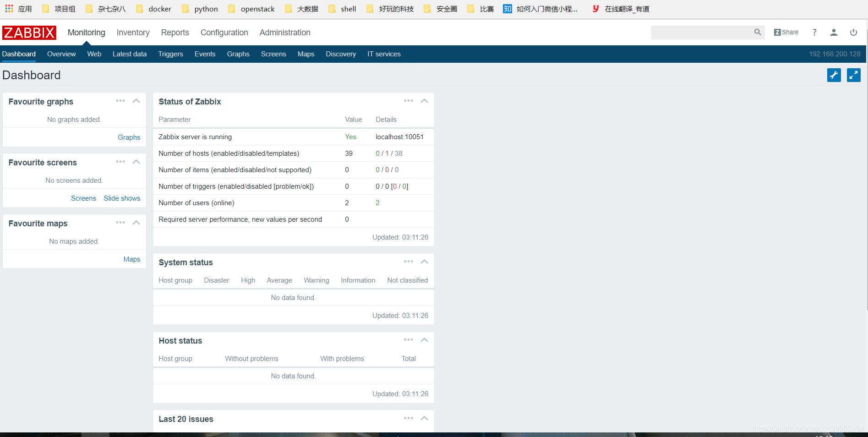Collapse the Favourite screens widget

tap(136, 162)
